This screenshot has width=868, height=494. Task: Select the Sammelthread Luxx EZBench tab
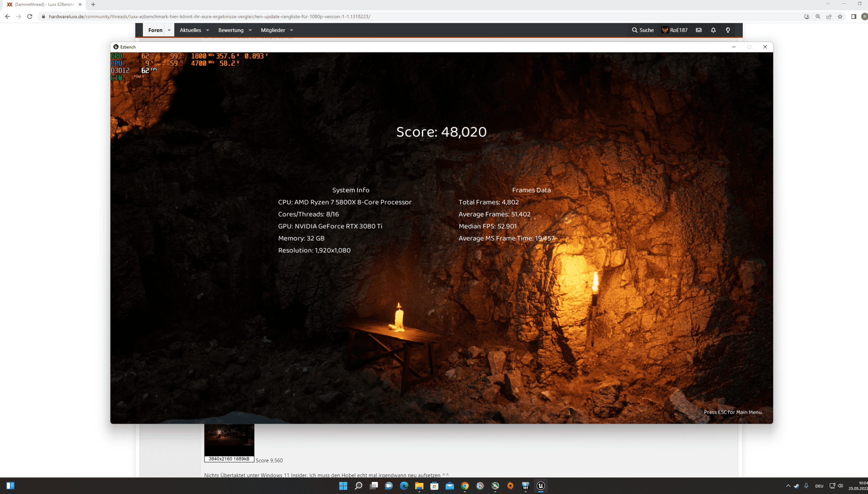pos(44,5)
